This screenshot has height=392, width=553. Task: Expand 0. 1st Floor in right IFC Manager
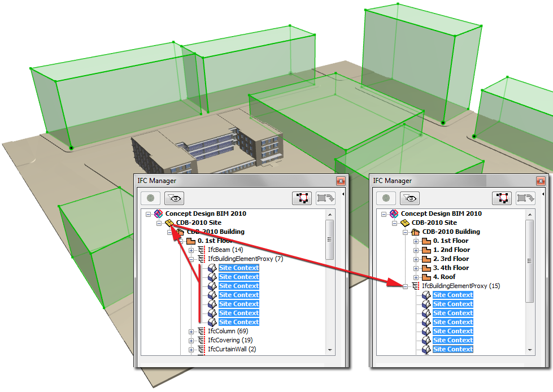click(x=416, y=242)
